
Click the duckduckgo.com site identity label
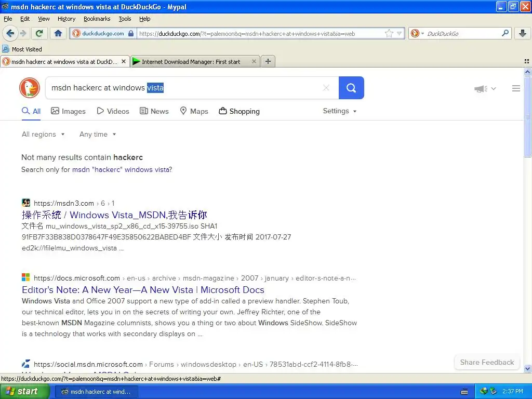click(x=103, y=33)
